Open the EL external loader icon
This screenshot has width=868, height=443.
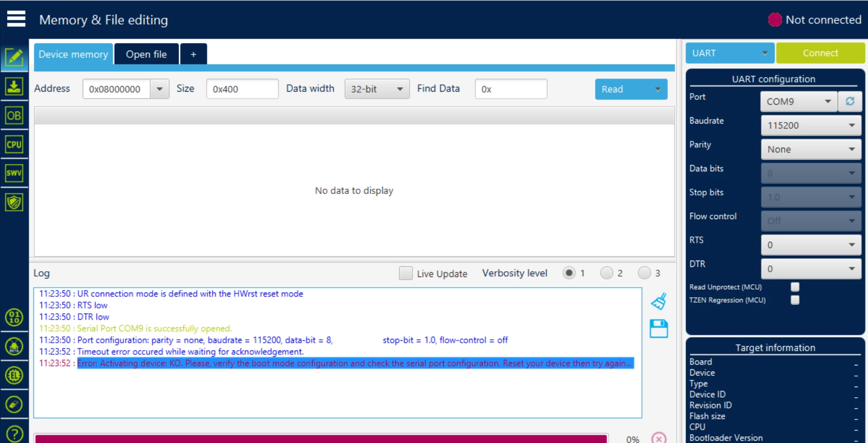point(14,375)
